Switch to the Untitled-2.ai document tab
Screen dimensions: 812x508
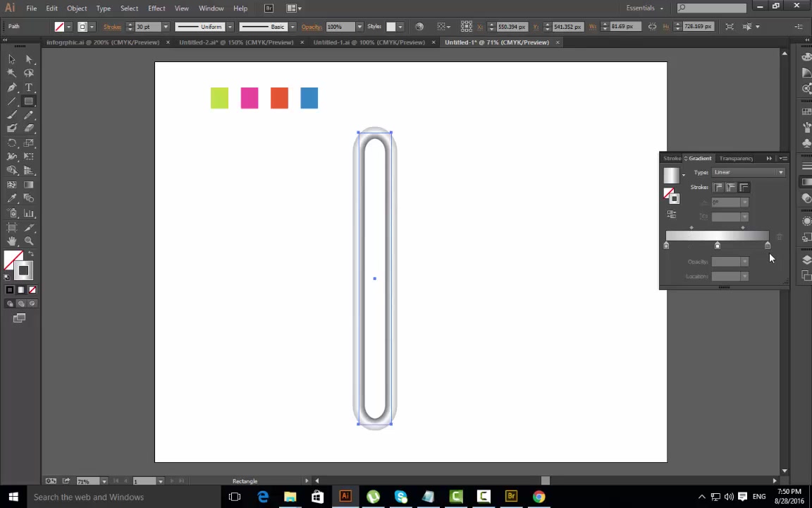(x=236, y=42)
